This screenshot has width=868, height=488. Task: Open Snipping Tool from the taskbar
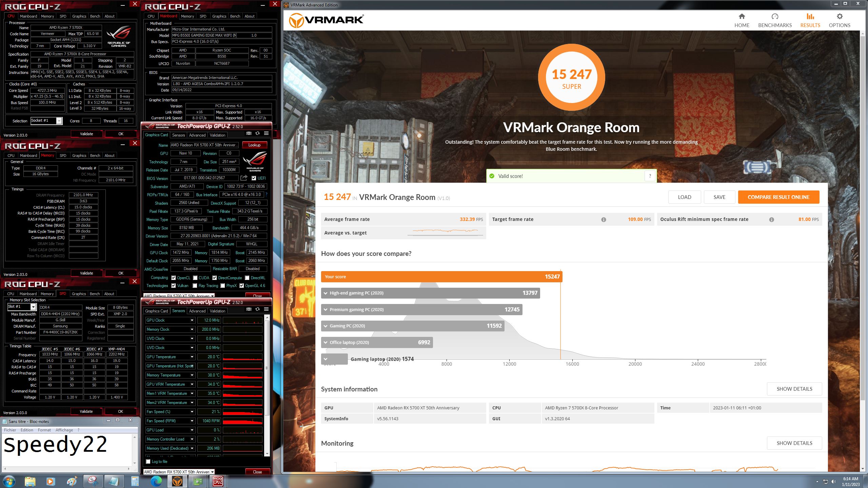coord(93,481)
